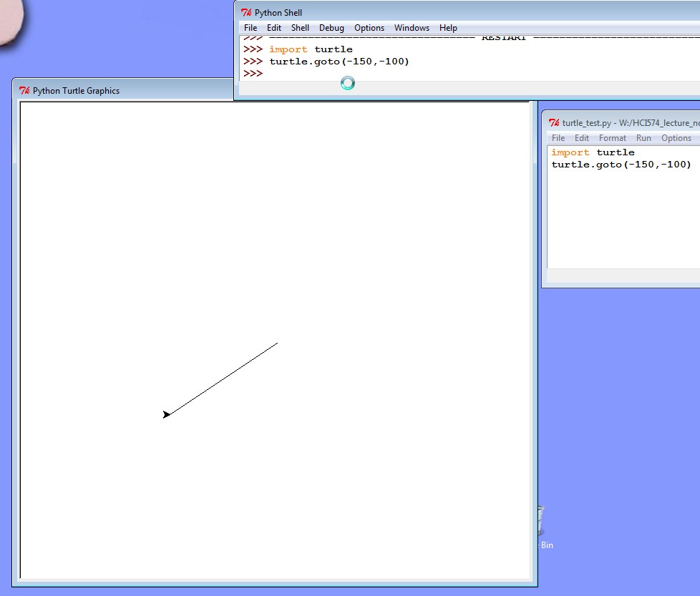
Task: Open the Options menu in Python Shell
Action: coord(369,28)
